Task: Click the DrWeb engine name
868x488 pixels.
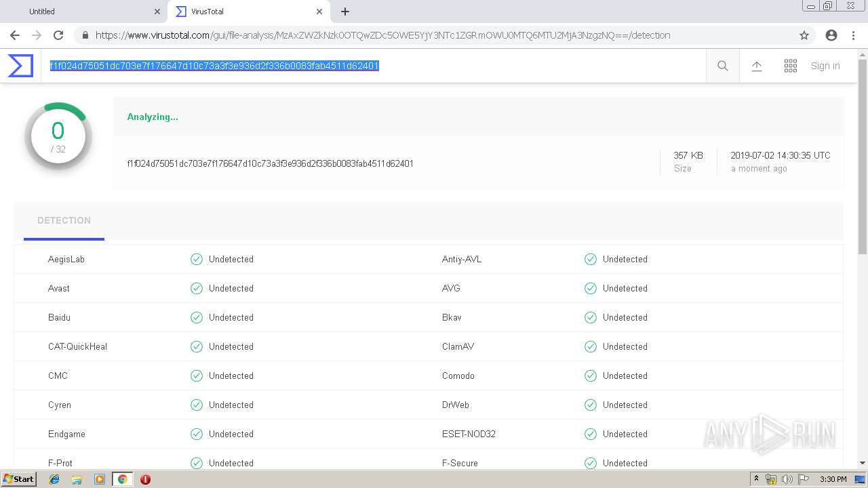Action: tap(456, 405)
